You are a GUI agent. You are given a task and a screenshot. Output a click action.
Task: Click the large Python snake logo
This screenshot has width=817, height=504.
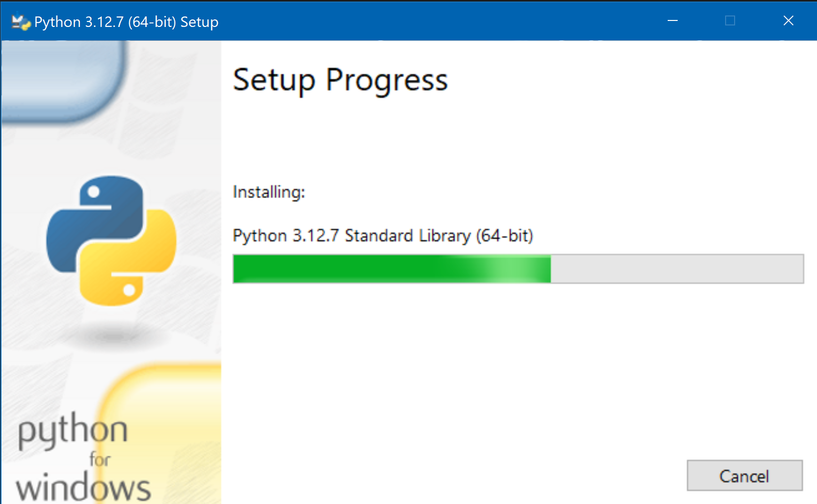coord(111,241)
